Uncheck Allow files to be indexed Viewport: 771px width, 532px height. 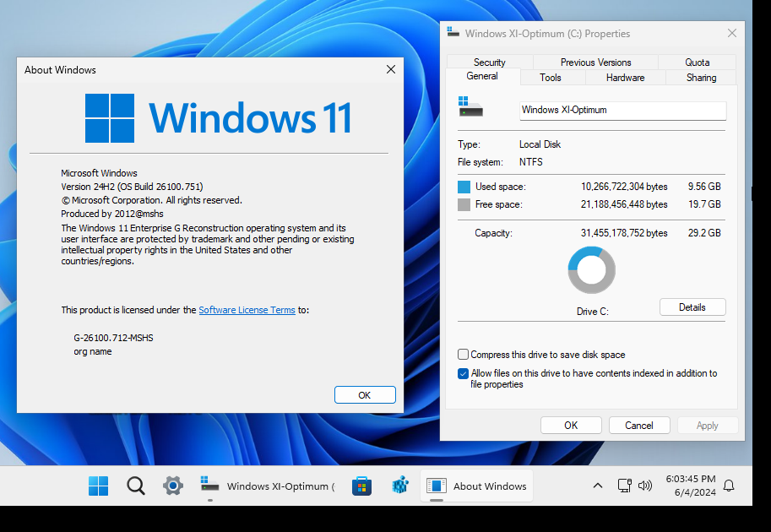pyautogui.click(x=463, y=374)
